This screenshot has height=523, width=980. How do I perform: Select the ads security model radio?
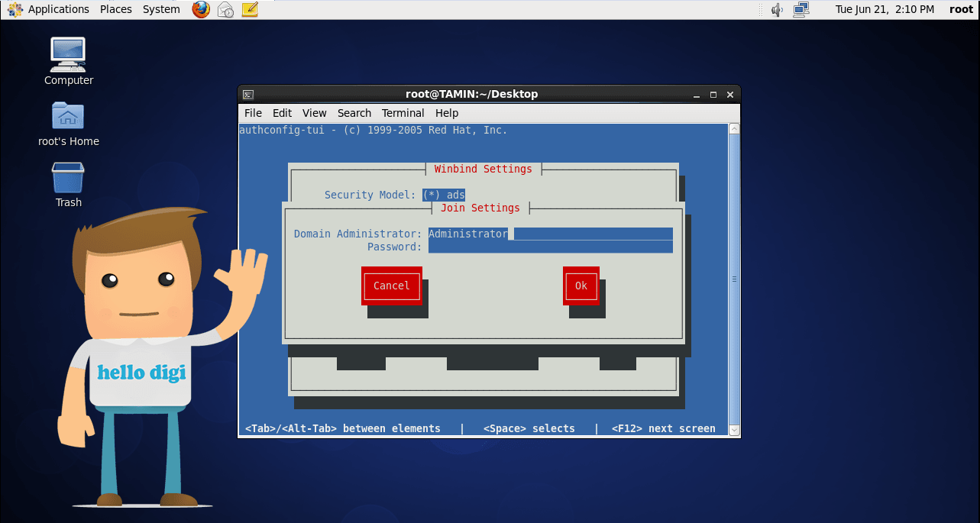(444, 195)
